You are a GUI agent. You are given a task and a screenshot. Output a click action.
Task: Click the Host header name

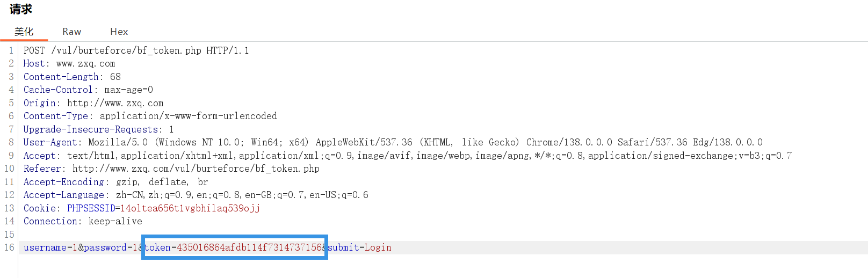coord(34,63)
